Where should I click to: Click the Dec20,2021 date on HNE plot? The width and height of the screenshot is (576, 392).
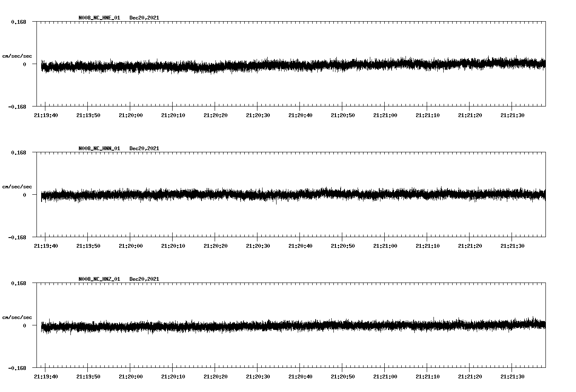click(x=144, y=18)
